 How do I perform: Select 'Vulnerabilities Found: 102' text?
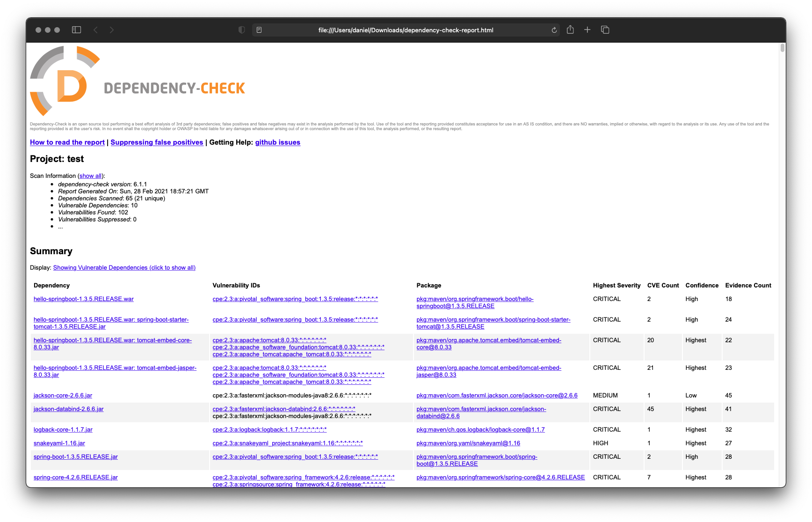[x=93, y=213]
